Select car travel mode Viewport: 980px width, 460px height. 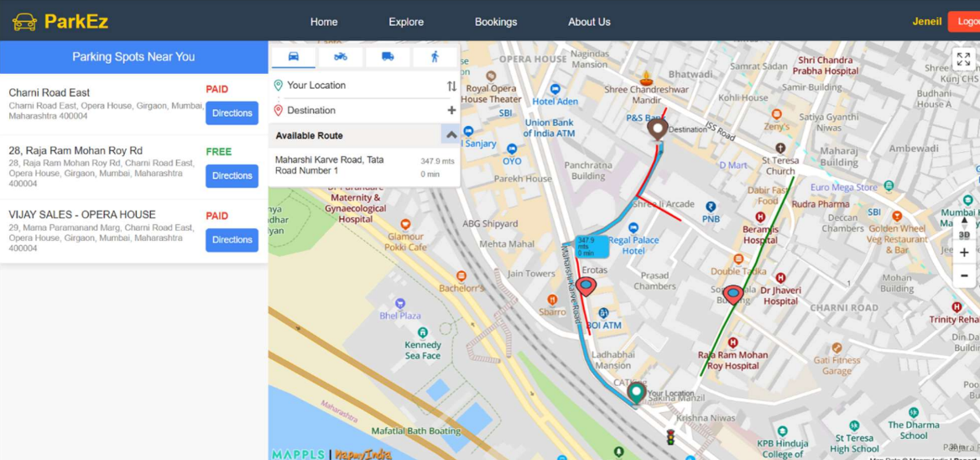[294, 56]
